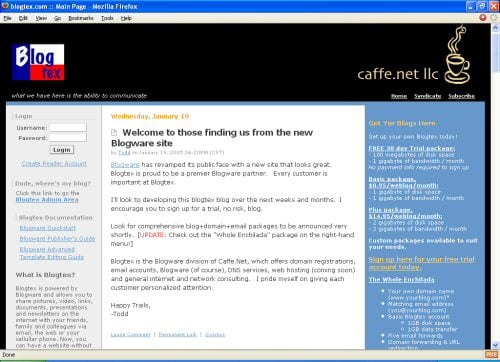Click the 'Dude, where's my blog?' heading
The width and height of the screenshot is (500, 362).
tap(53, 183)
